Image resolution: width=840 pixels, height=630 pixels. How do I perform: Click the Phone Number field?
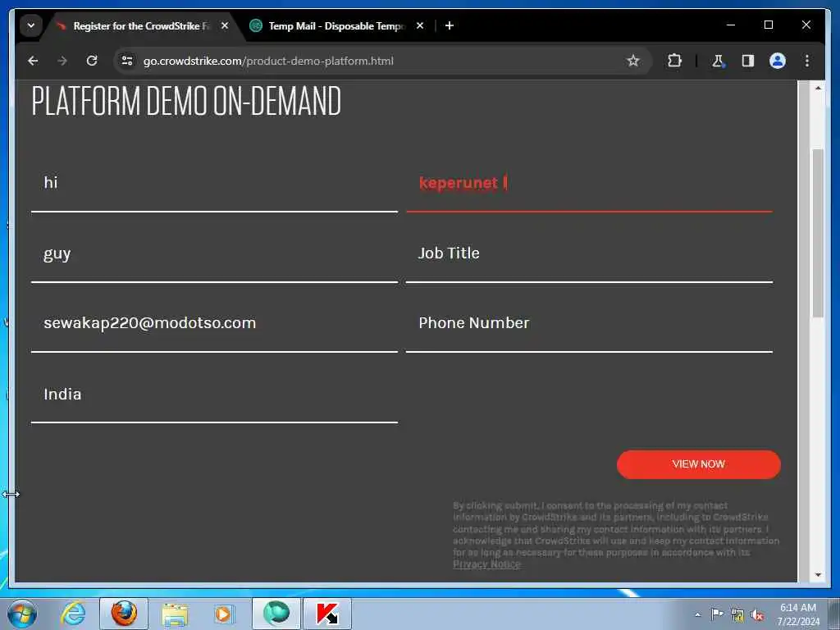(x=589, y=325)
